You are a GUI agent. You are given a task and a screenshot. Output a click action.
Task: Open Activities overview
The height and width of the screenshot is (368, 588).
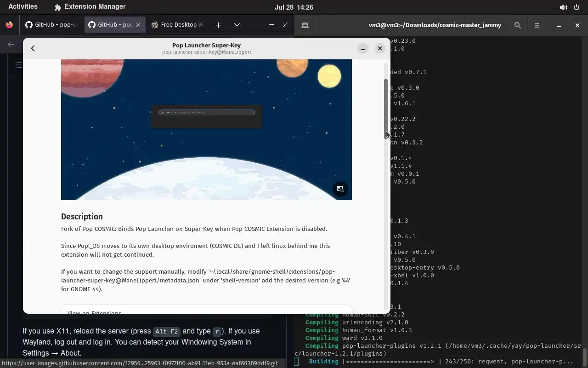point(23,7)
